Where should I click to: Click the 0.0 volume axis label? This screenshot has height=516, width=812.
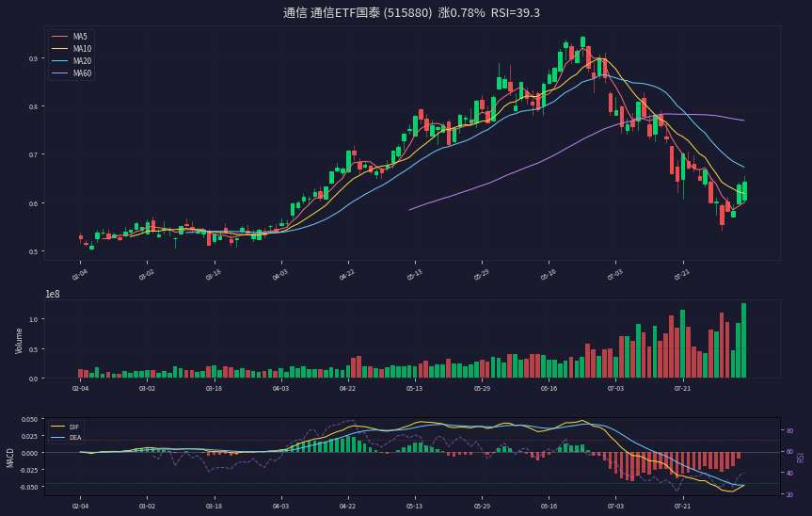tap(33, 379)
